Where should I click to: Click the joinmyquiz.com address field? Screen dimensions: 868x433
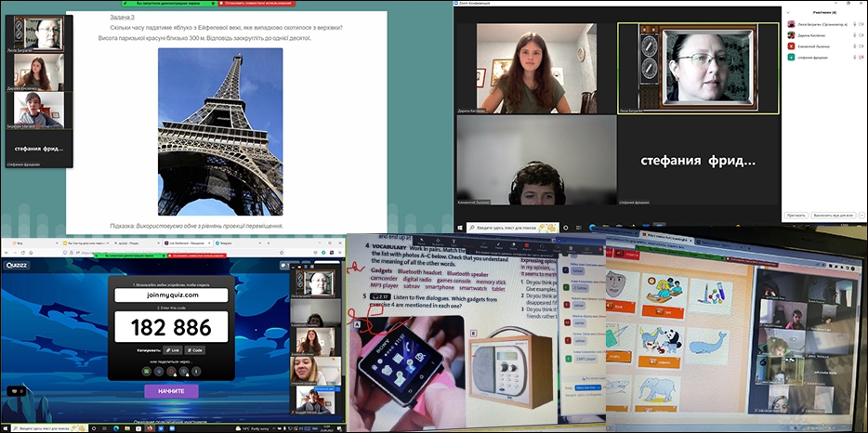pyautogui.click(x=173, y=295)
